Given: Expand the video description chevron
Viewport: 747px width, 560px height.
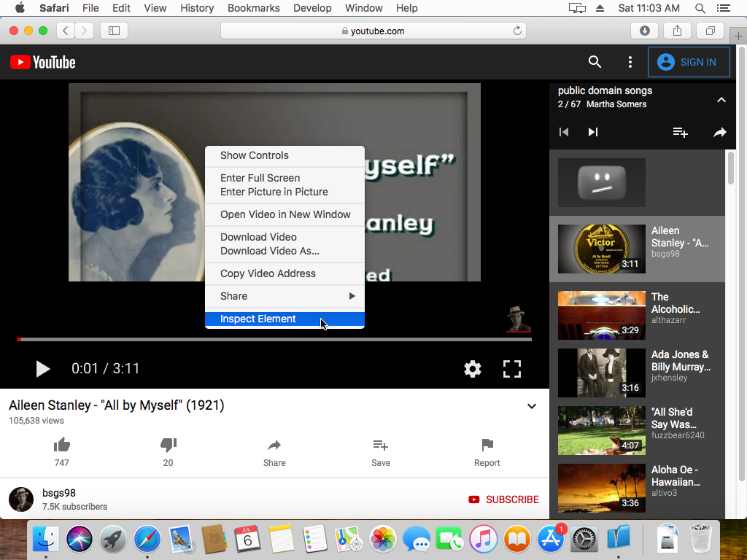Looking at the screenshot, I should coord(532,406).
